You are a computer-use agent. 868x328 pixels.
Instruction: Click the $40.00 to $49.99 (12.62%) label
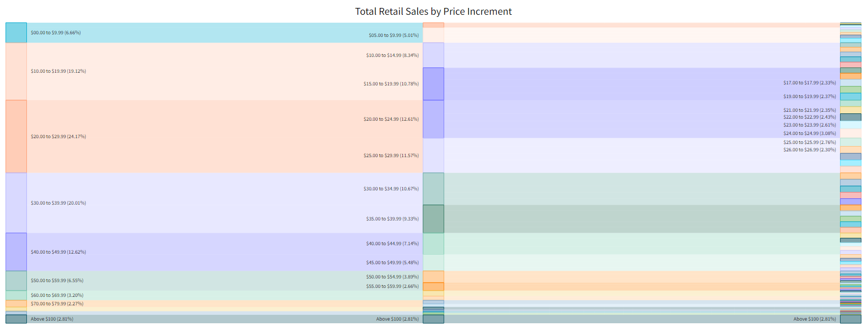click(58, 252)
